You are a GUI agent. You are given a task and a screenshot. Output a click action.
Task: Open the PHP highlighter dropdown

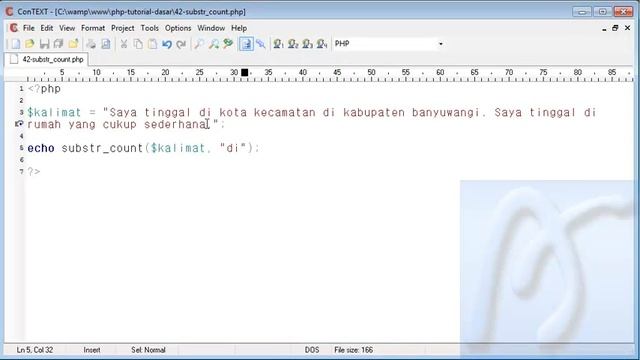(440, 44)
